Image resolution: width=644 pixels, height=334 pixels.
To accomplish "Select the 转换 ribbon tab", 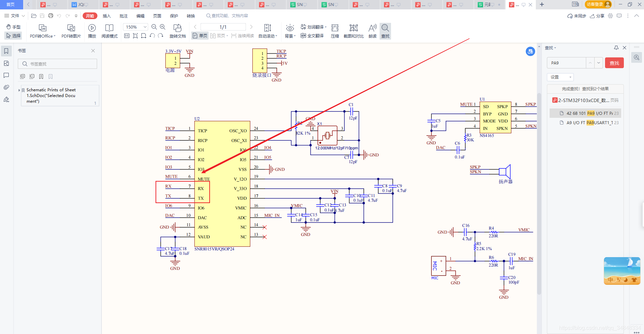I will point(191,16).
